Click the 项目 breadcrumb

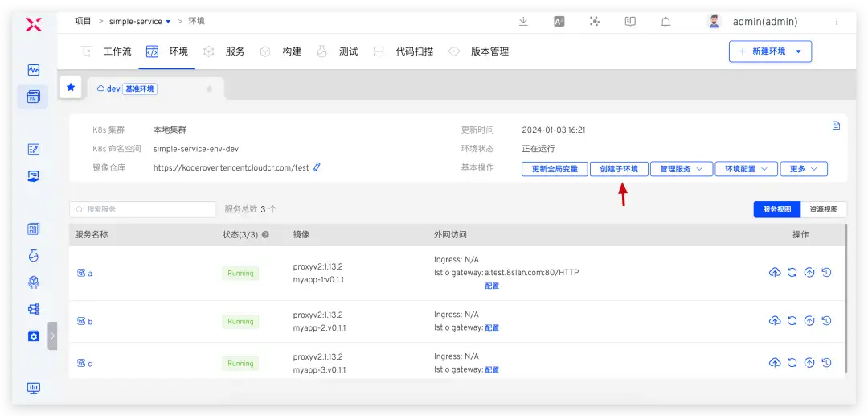pyautogui.click(x=83, y=22)
